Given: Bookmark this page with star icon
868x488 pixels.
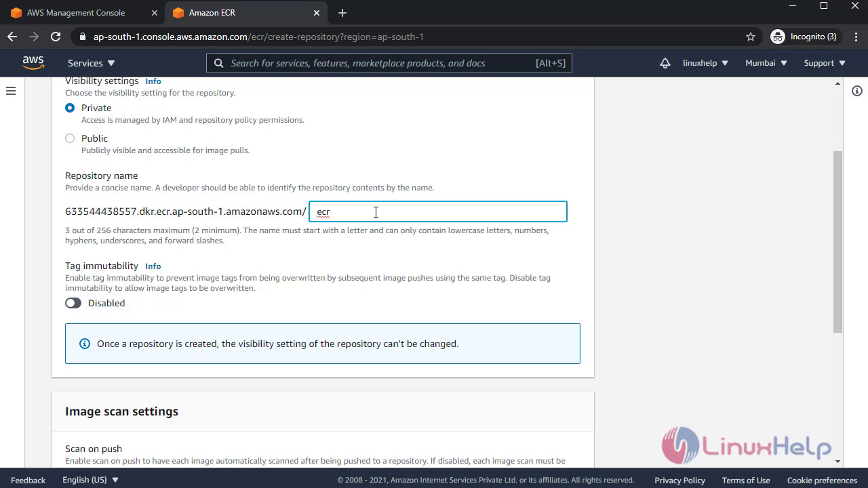Looking at the screenshot, I should coord(750,37).
